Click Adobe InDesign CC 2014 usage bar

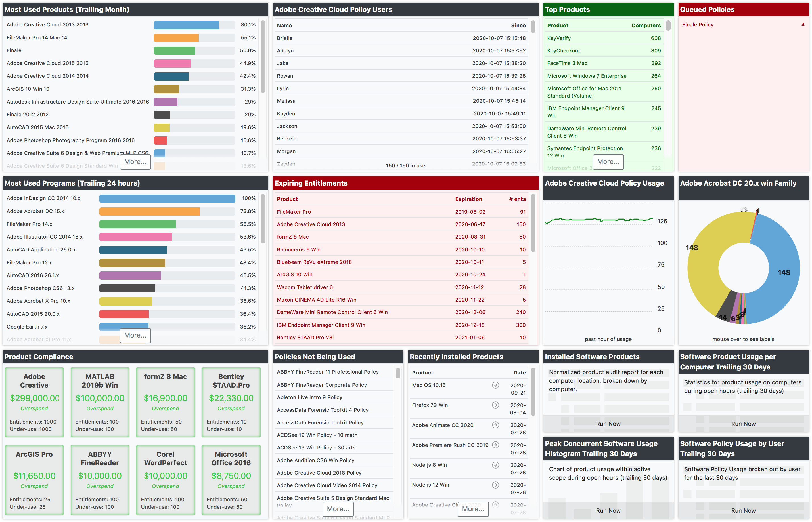[167, 198]
